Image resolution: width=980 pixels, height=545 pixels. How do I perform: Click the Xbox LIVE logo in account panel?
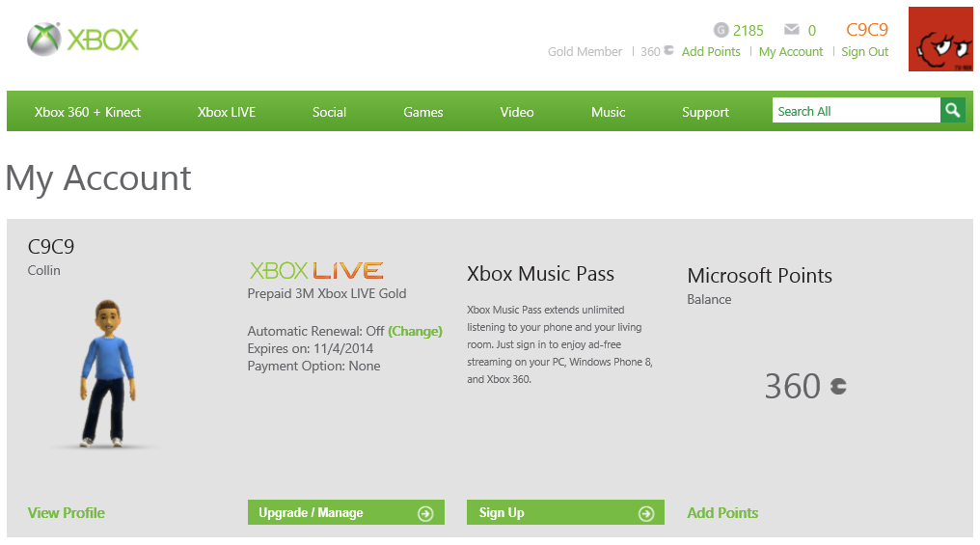pyautogui.click(x=316, y=271)
